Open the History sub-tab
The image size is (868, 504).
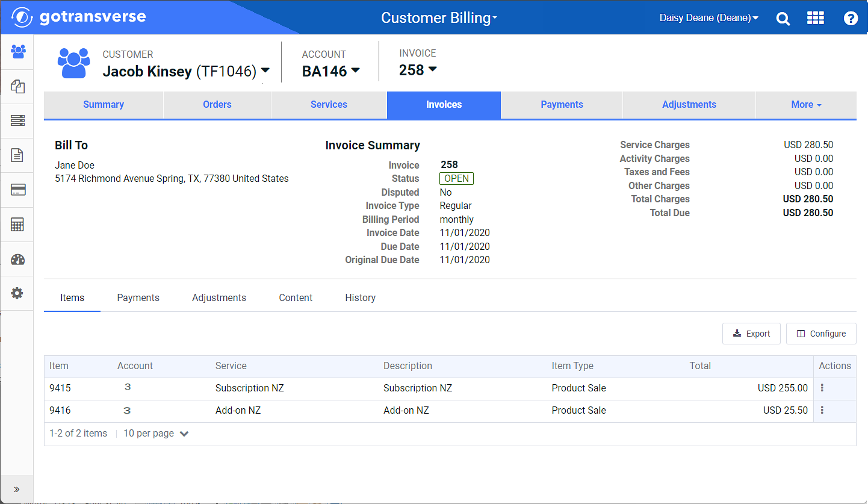(x=361, y=298)
